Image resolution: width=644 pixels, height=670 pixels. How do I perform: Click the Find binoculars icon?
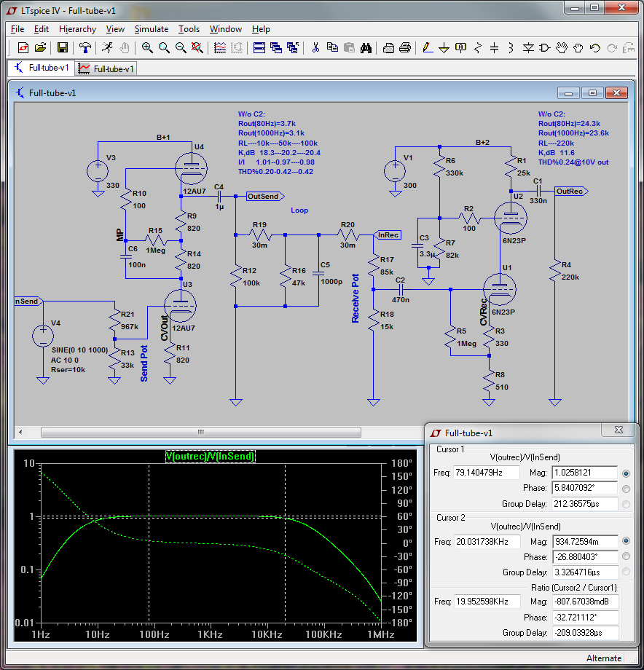coord(366,48)
